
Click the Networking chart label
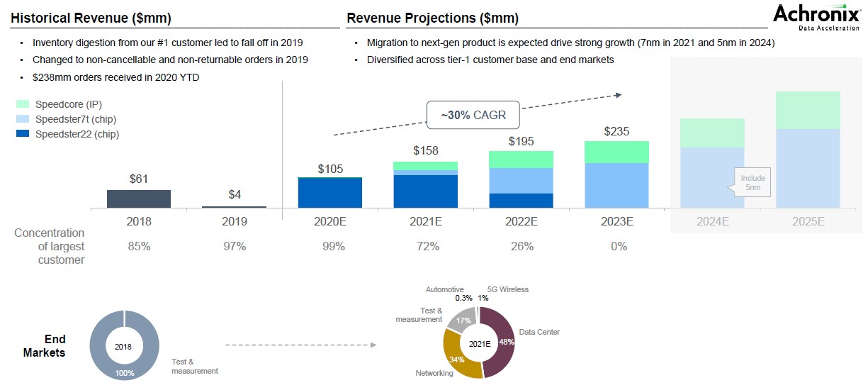coord(434,373)
